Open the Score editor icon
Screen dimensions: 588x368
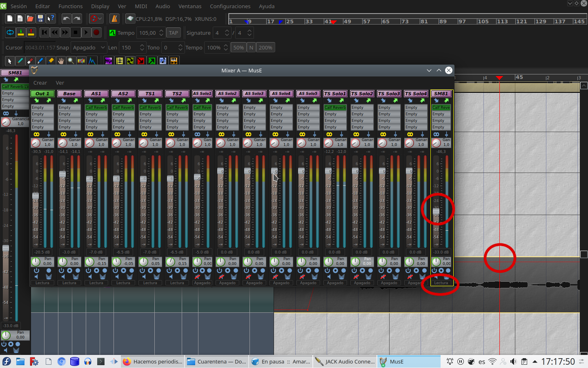point(163,61)
